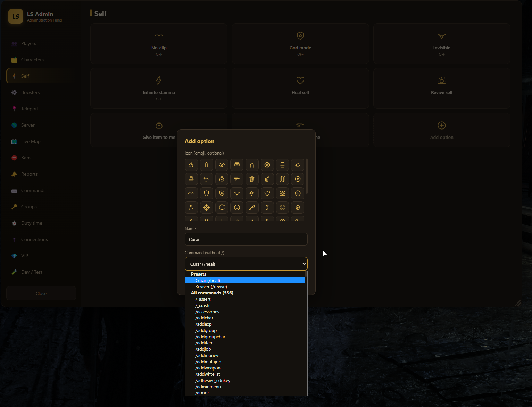Pick the wagon wheel icon

(x=267, y=165)
